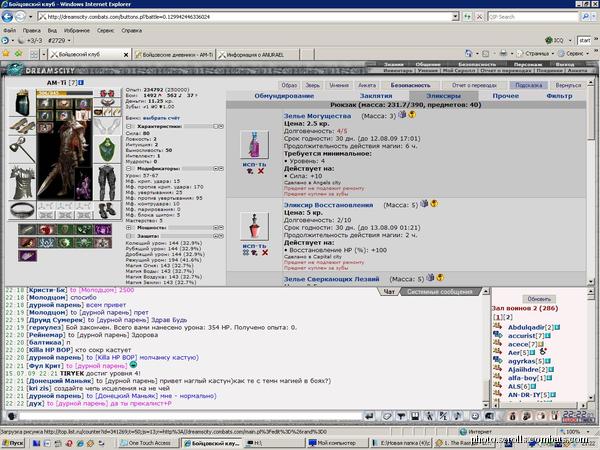Open the Сервис toolbar dropdown
The height and width of the screenshot is (450, 600).
coord(574,54)
